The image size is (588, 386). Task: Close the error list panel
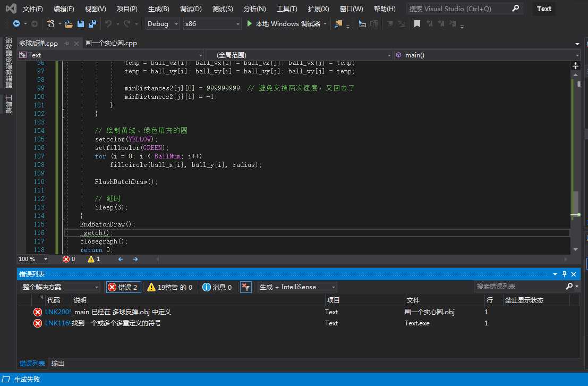click(x=573, y=274)
